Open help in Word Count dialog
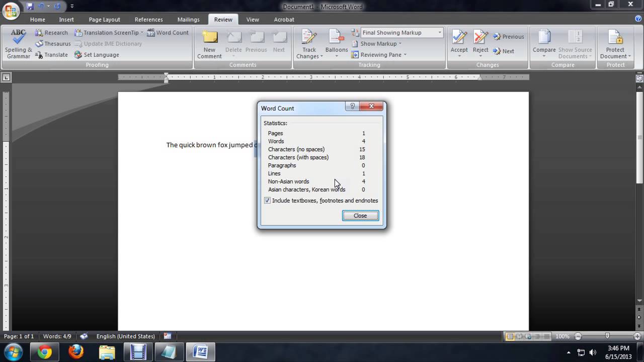Viewport: 644px width, 362px height. tap(352, 106)
